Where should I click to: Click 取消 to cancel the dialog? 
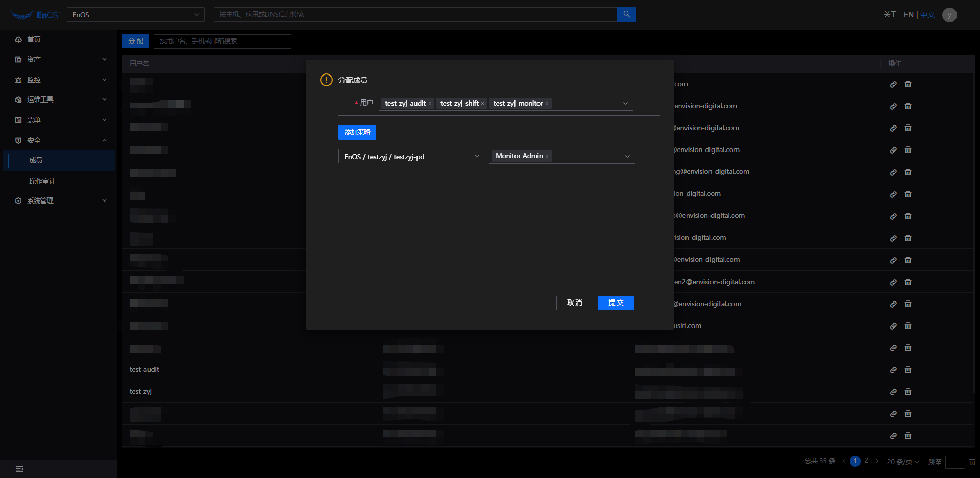tap(575, 303)
